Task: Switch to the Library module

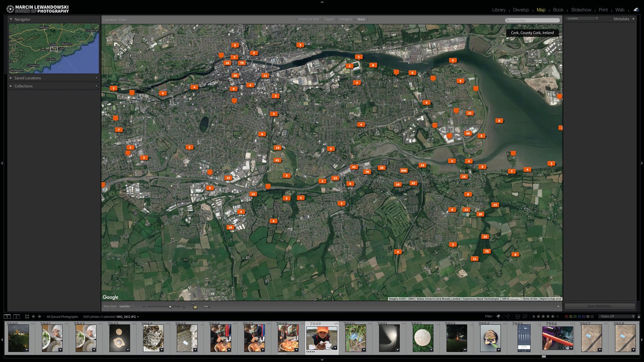Action: coord(498,10)
